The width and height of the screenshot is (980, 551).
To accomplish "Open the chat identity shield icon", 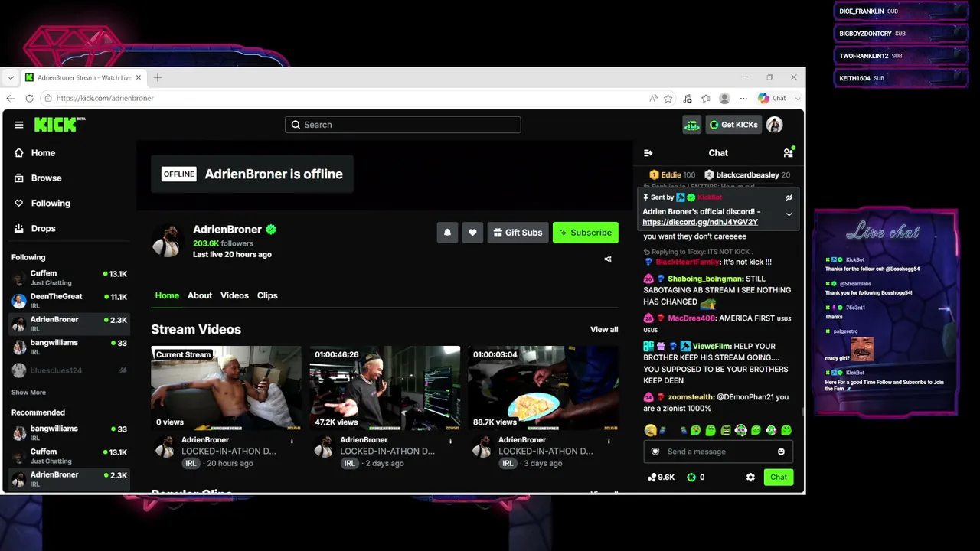I will tap(655, 452).
